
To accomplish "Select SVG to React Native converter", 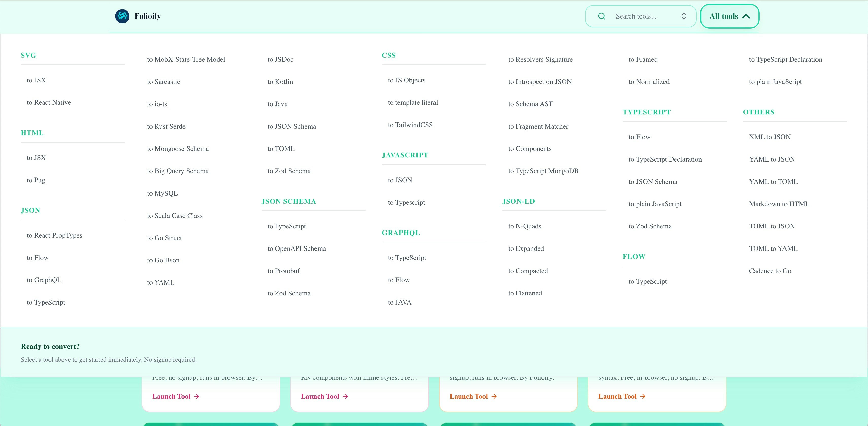I will [x=48, y=102].
